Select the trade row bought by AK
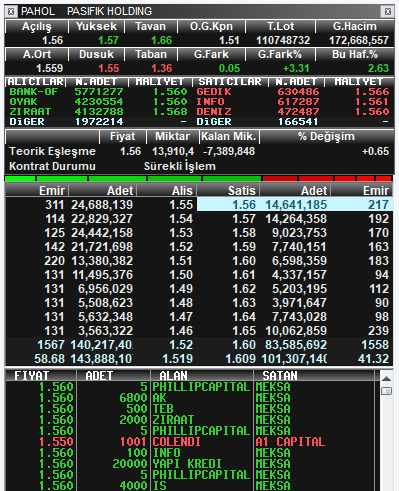Image resolution: width=399 pixels, height=491 pixels. click(x=190, y=398)
